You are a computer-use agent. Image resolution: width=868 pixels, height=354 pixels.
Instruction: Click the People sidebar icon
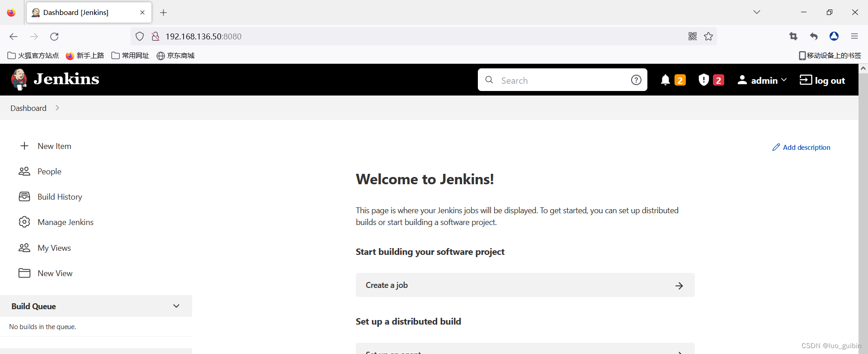(24, 171)
